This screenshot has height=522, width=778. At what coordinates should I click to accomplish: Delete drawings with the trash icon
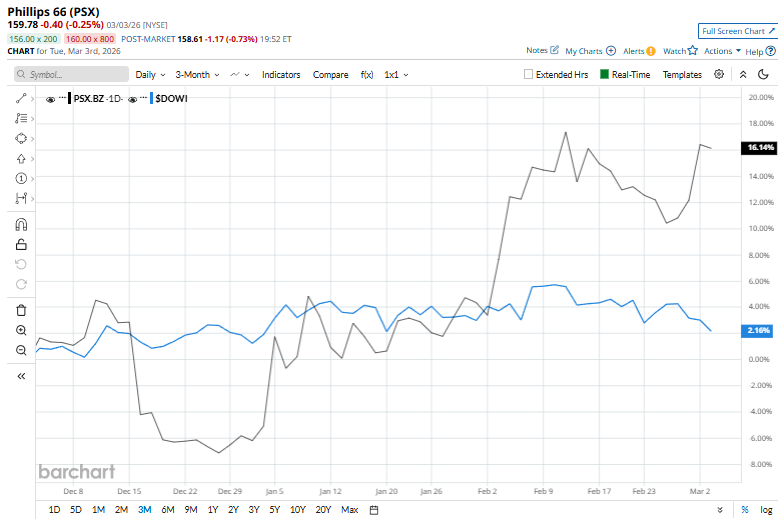click(21, 311)
